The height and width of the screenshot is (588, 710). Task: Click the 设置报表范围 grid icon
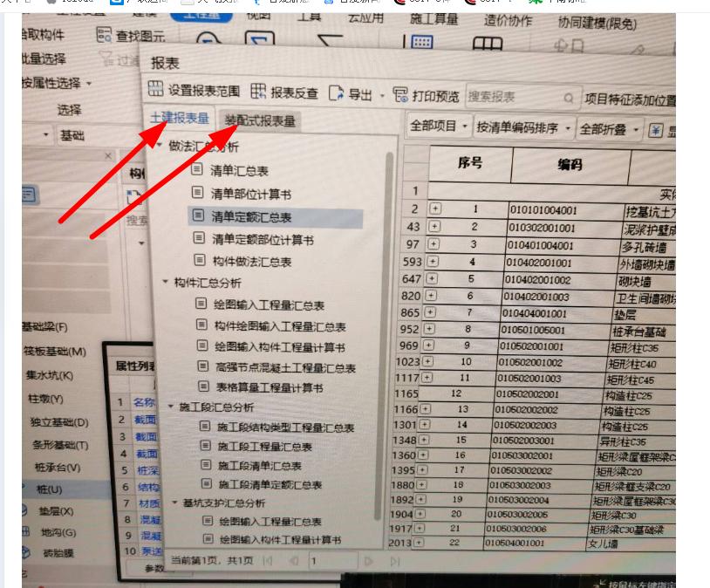(x=155, y=89)
